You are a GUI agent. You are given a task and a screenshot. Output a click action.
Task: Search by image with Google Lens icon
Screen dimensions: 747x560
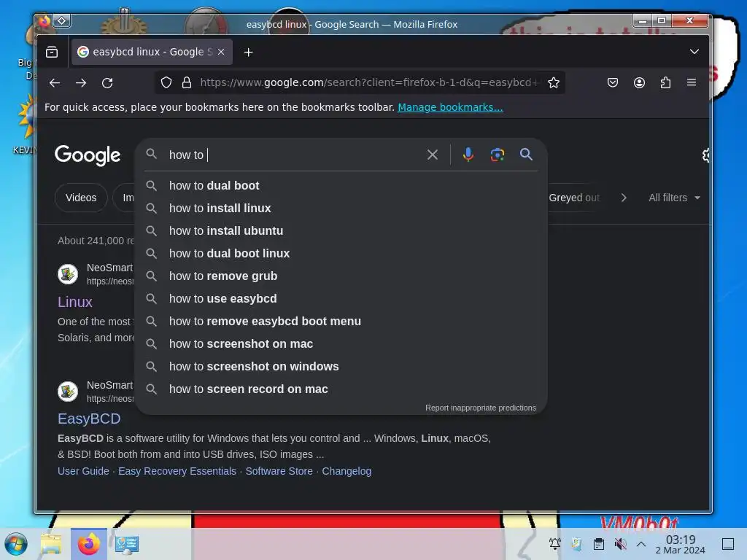tap(498, 155)
